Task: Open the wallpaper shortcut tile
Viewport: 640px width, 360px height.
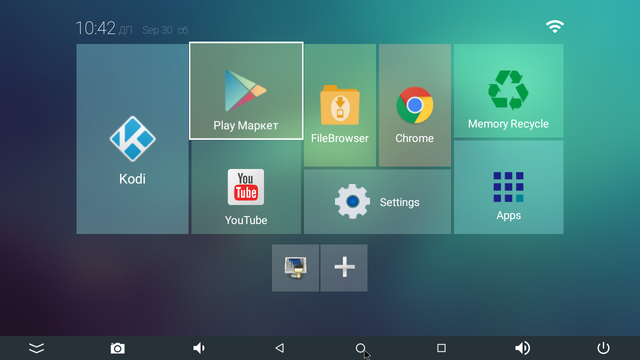Action: point(296,268)
